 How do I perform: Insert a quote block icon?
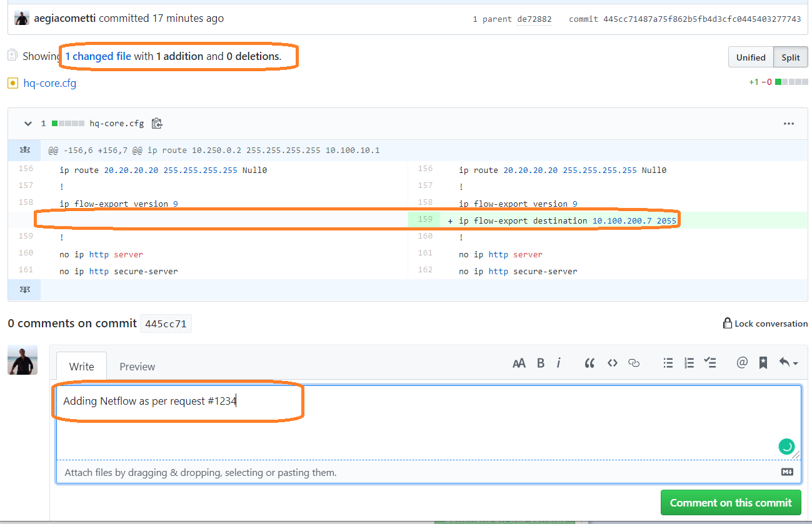589,363
